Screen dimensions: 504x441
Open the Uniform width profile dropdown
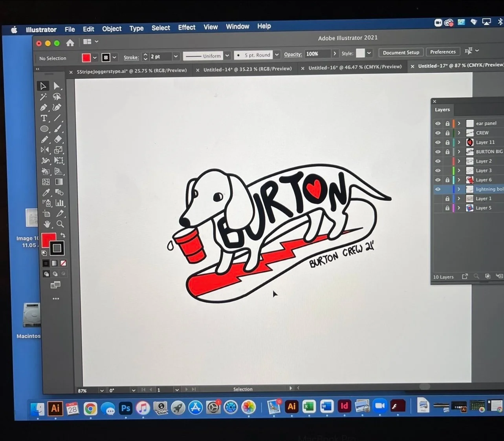click(x=227, y=55)
